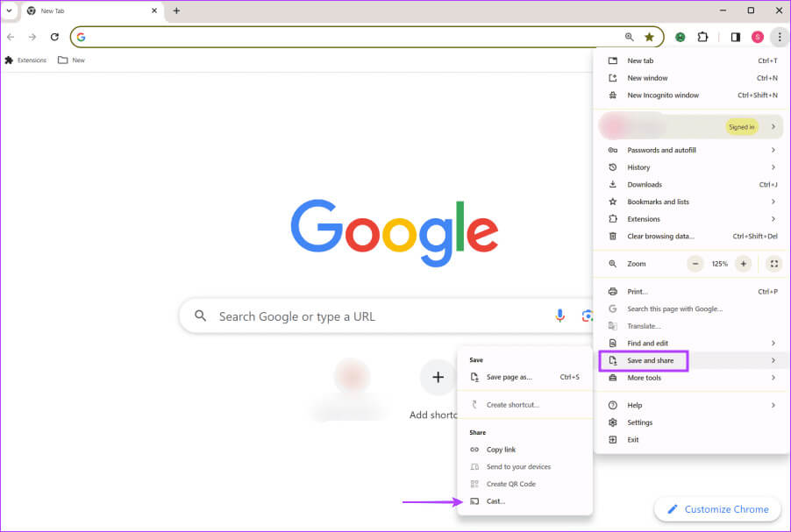Click the Google logo
This screenshot has width=791, height=532.
click(x=395, y=232)
